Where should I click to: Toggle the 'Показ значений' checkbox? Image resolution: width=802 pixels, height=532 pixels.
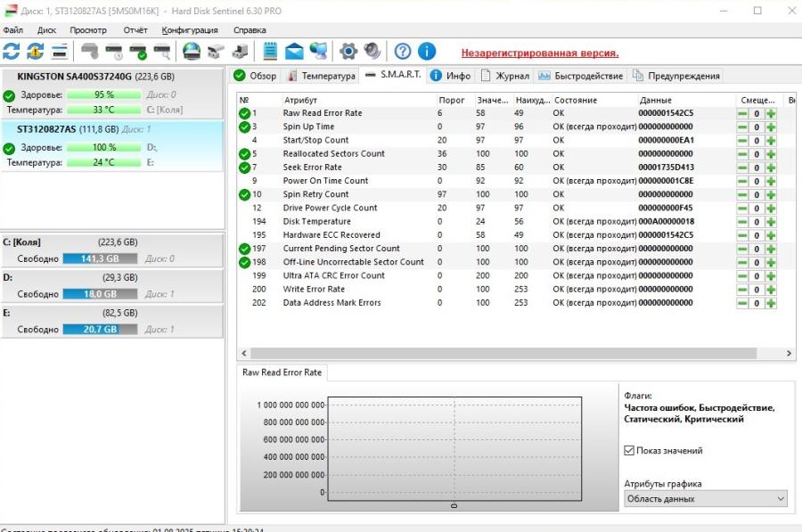[x=630, y=450]
